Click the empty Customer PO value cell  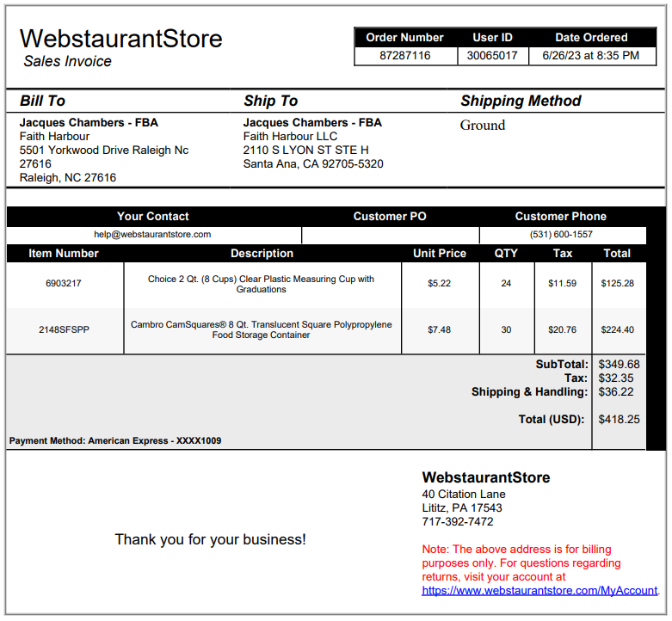coord(391,235)
